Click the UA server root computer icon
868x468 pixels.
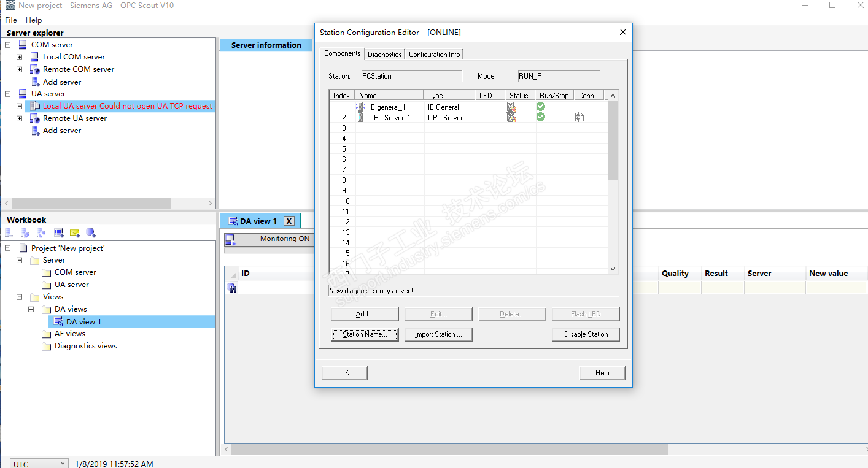click(23, 94)
